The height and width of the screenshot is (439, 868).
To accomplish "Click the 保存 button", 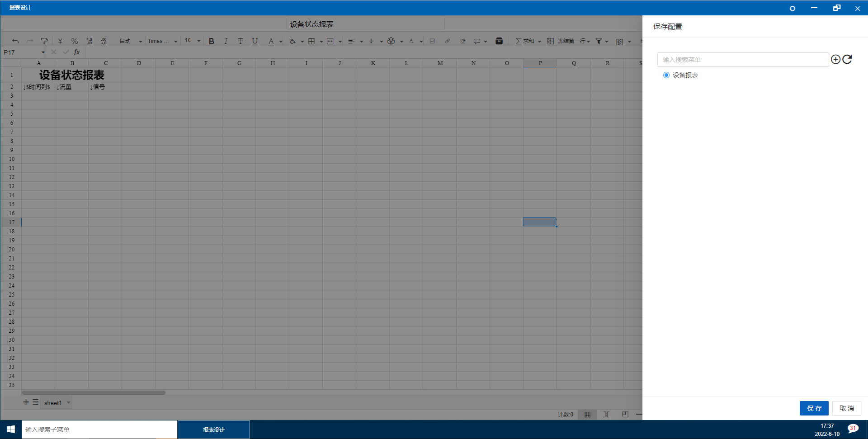I will (814, 408).
